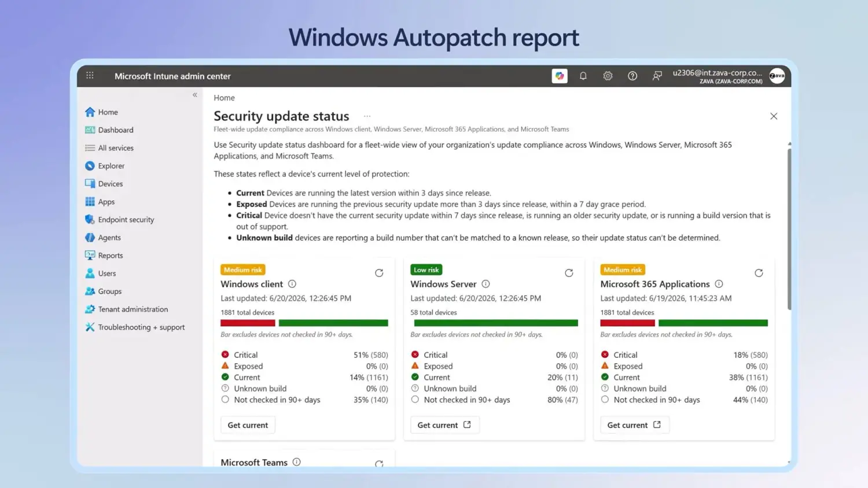Click the Security update status heading

point(281,116)
